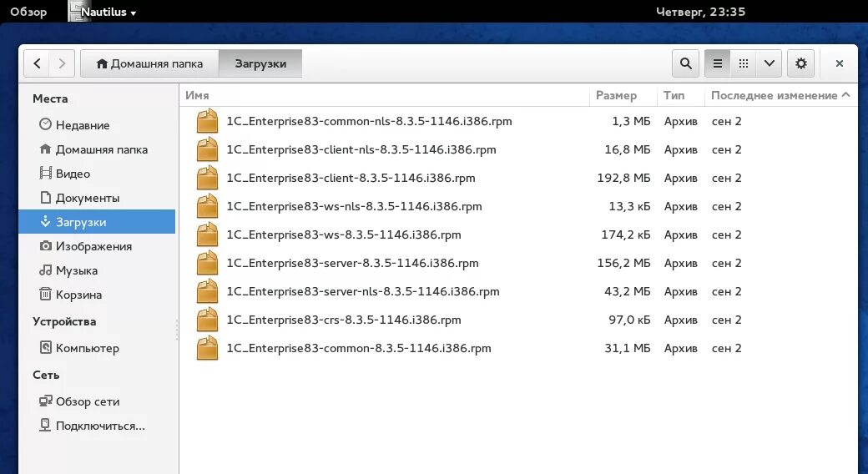
Task: Sort by Последнее изменение column header
Action: [780, 95]
